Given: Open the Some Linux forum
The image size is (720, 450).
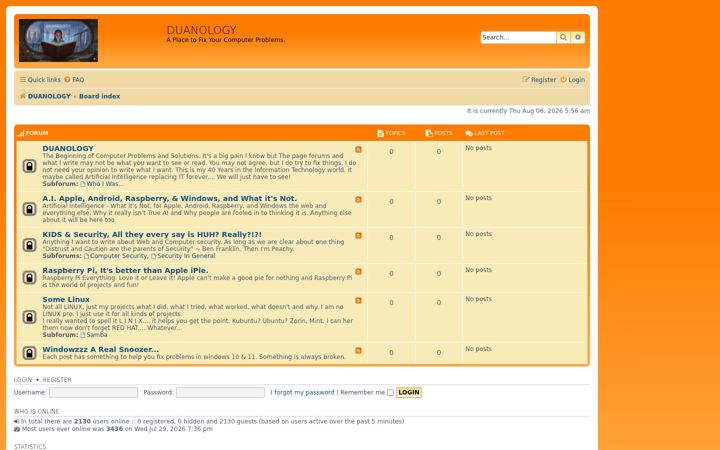Looking at the screenshot, I should [66, 299].
